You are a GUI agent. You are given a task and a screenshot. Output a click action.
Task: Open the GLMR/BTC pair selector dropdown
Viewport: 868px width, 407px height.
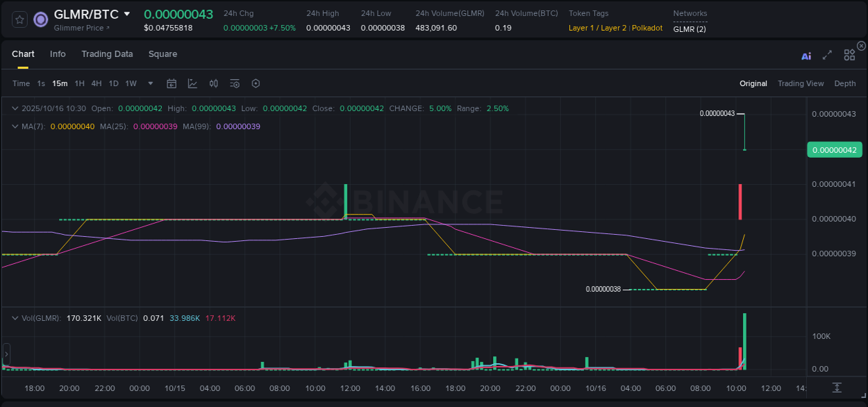click(127, 13)
